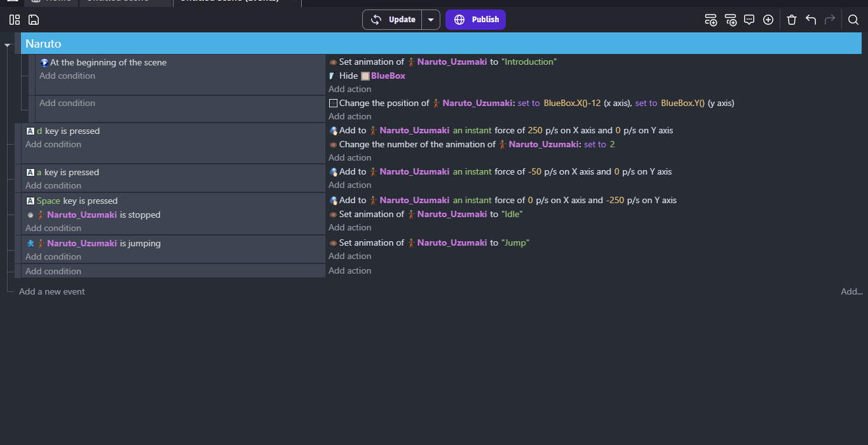Undo the last change
Image resolution: width=868 pixels, height=445 pixels.
point(811,20)
